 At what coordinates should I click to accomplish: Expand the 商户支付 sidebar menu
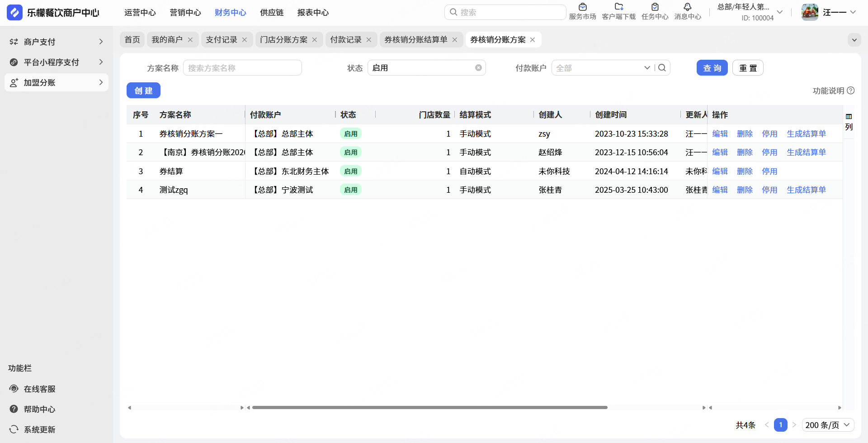coord(101,42)
